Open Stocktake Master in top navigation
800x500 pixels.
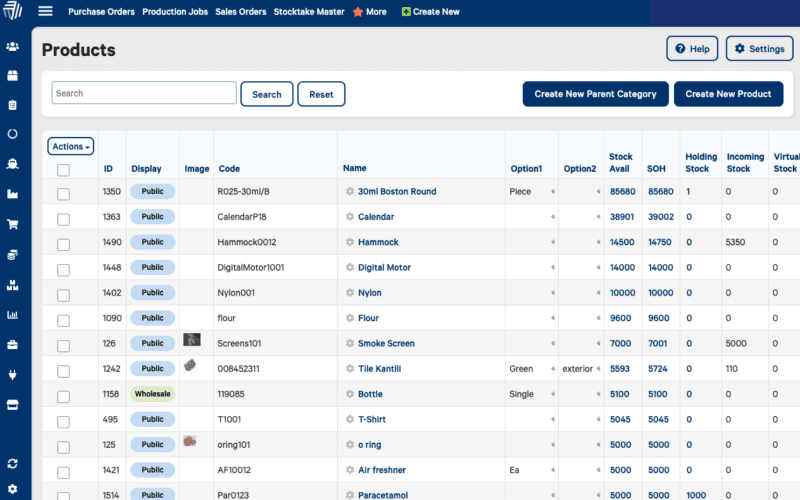[309, 11]
